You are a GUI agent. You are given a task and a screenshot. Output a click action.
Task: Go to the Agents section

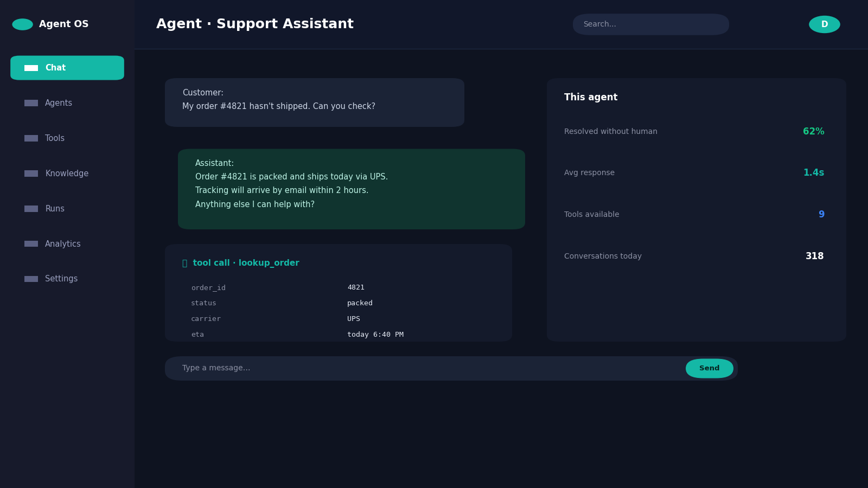tap(67, 103)
